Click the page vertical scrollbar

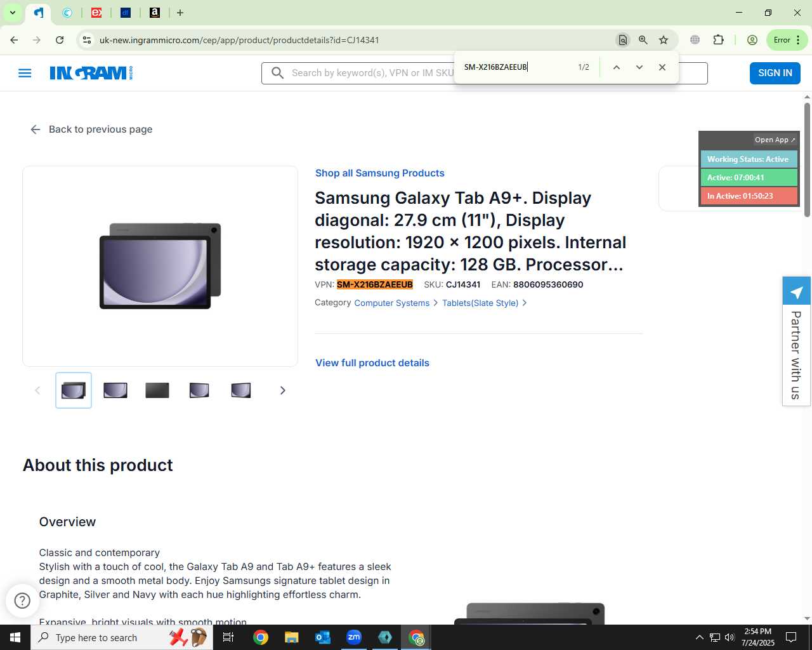807,159
